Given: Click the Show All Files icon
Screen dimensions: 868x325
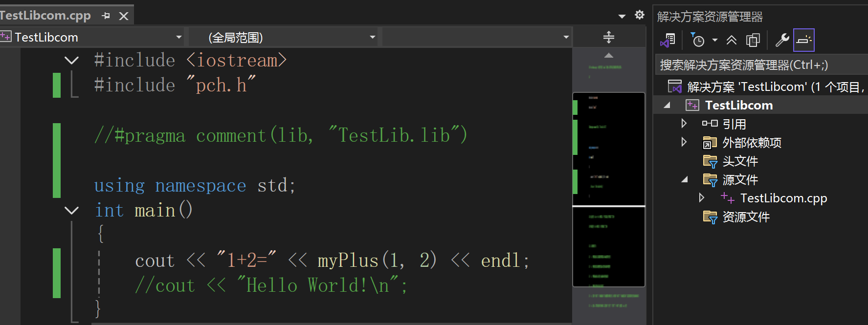Looking at the screenshot, I should pyautogui.click(x=753, y=40).
